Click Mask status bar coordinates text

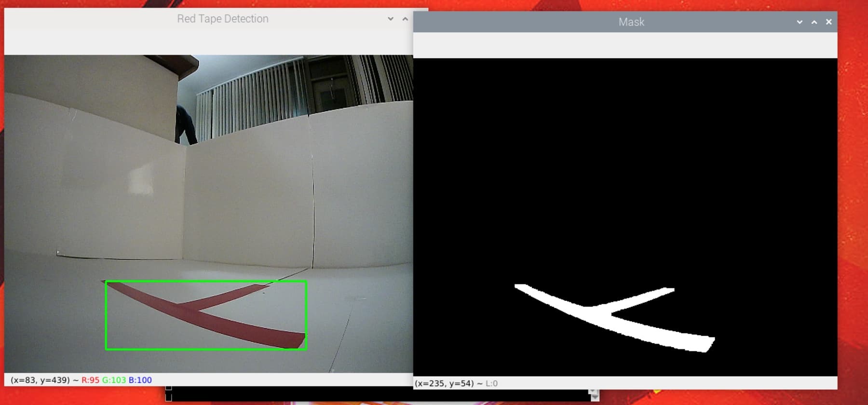444,383
